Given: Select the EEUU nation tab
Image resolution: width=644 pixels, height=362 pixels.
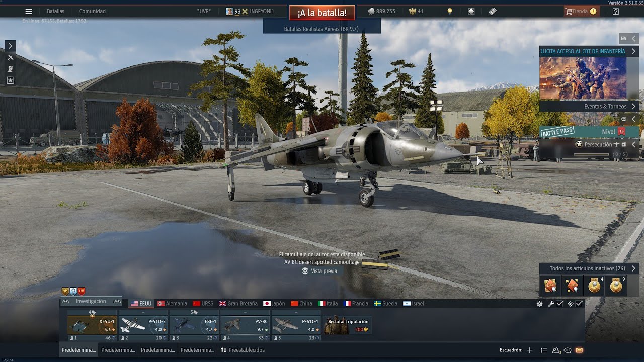Looking at the screenshot, I should [x=141, y=304].
